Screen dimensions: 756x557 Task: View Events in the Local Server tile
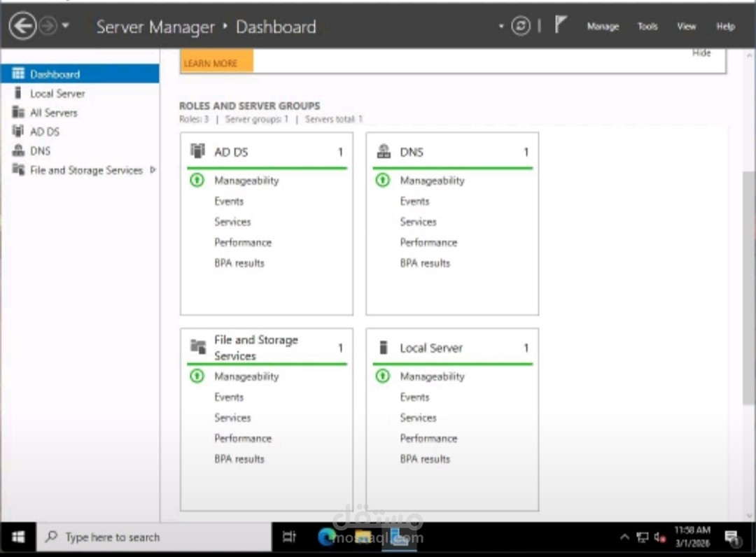click(x=414, y=397)
